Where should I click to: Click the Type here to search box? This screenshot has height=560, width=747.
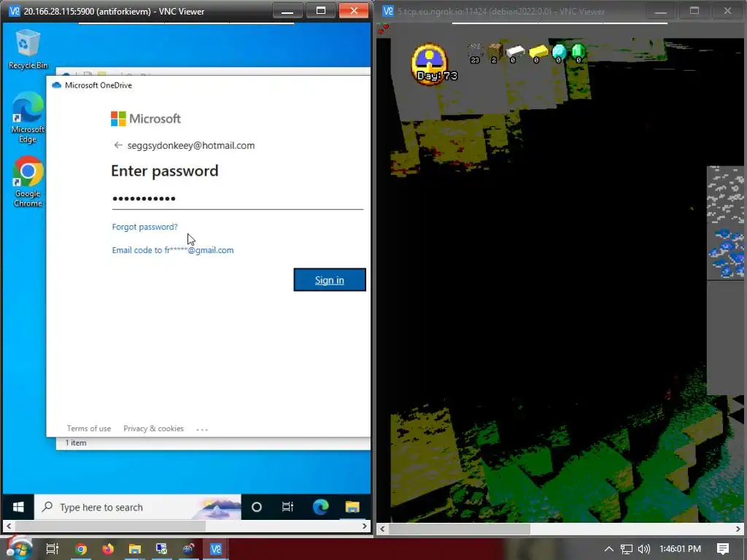(137, 507)
